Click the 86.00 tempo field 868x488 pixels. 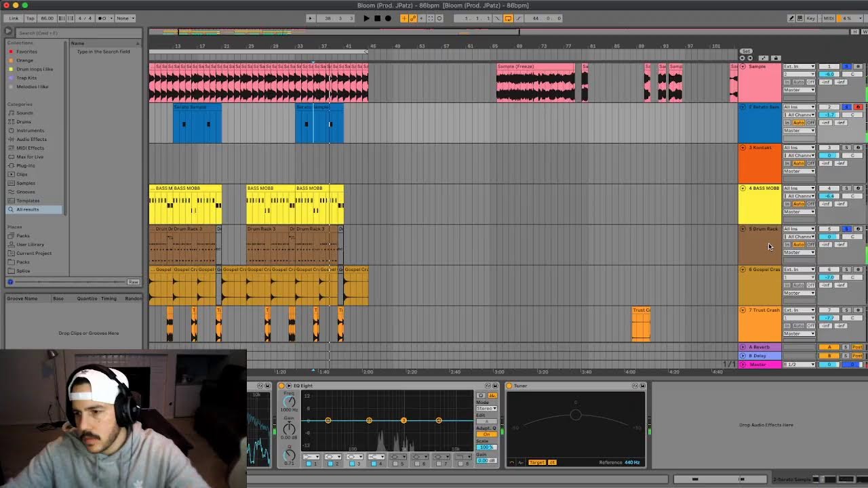pyautogui.click(x=47, y=18)
